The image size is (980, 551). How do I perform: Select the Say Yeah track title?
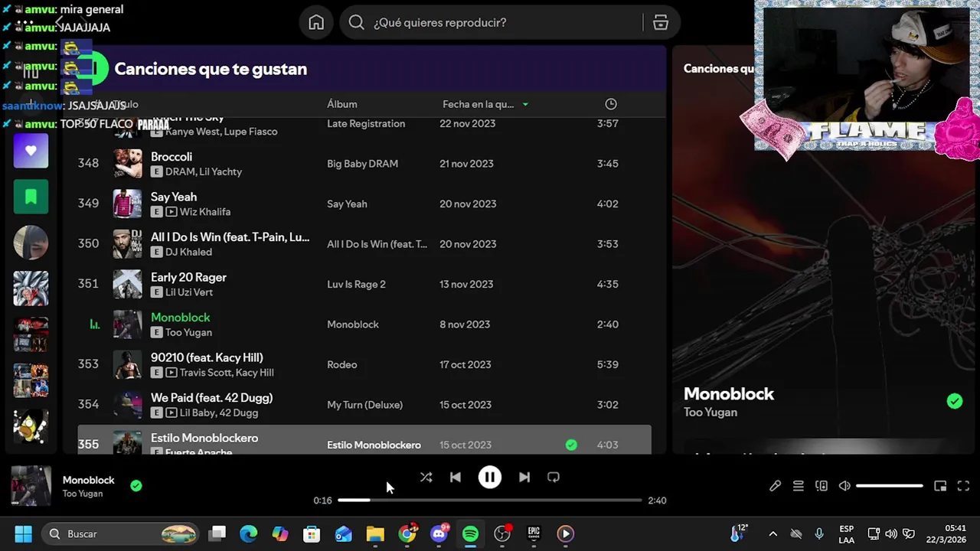click(174, 197)
